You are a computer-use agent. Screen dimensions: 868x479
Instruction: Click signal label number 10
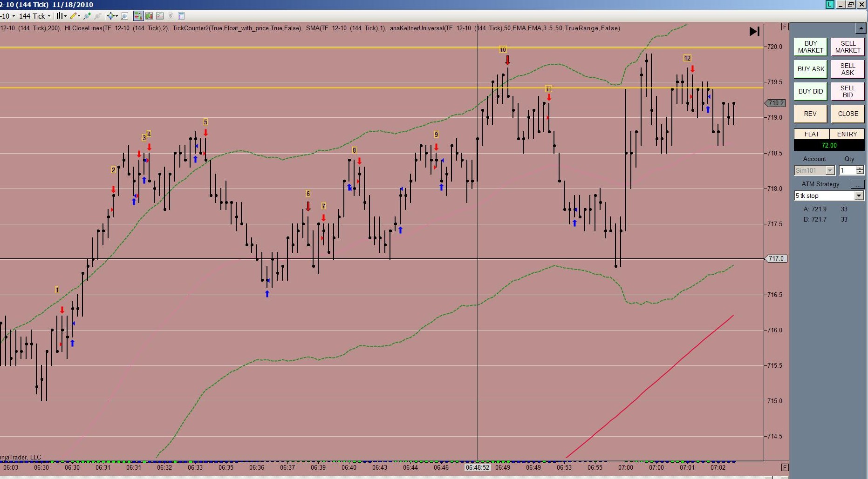pyautogui.click(x=503, y=49)
